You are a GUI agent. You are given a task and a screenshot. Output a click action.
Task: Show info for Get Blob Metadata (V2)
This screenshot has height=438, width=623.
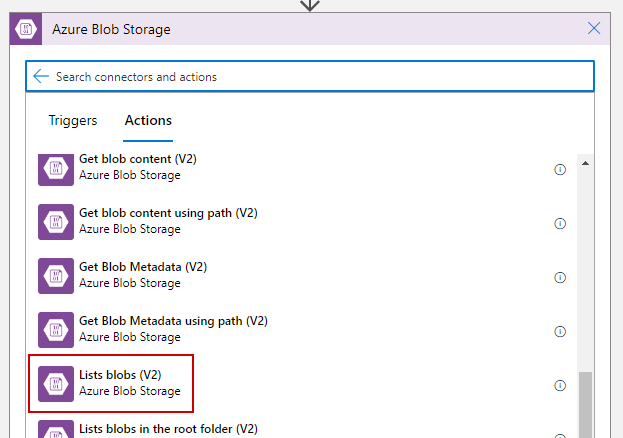click(560, 277)
